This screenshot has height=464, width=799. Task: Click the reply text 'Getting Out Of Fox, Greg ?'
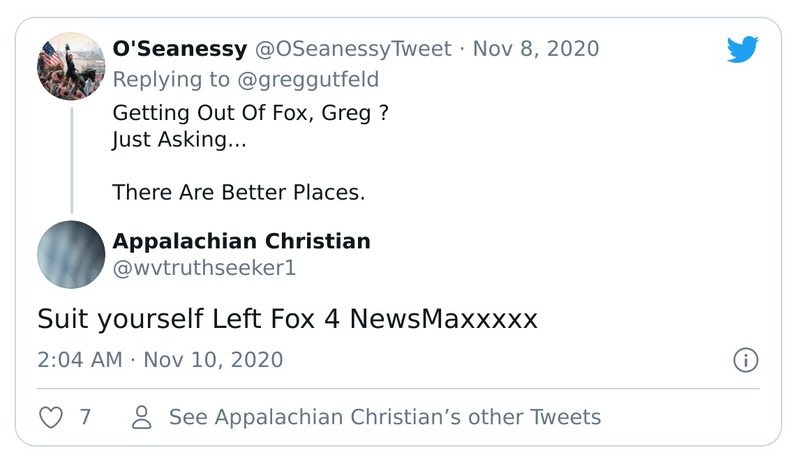pos(250,113)
